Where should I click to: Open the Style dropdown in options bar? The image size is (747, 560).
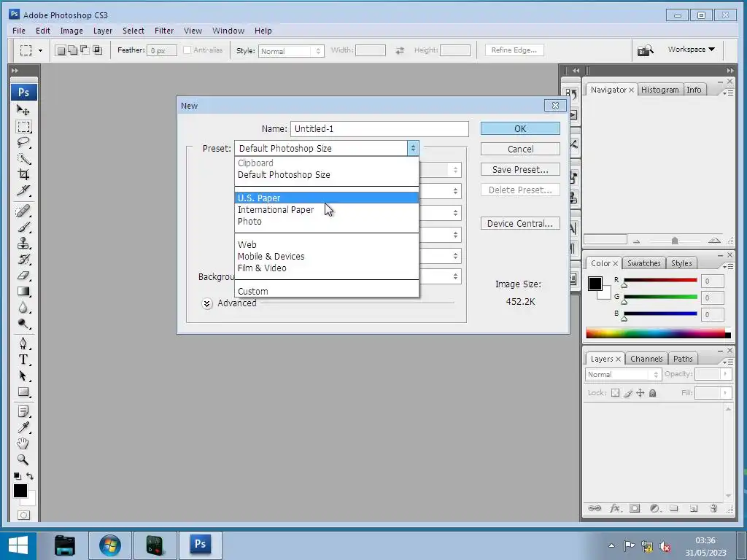(291, 51)
